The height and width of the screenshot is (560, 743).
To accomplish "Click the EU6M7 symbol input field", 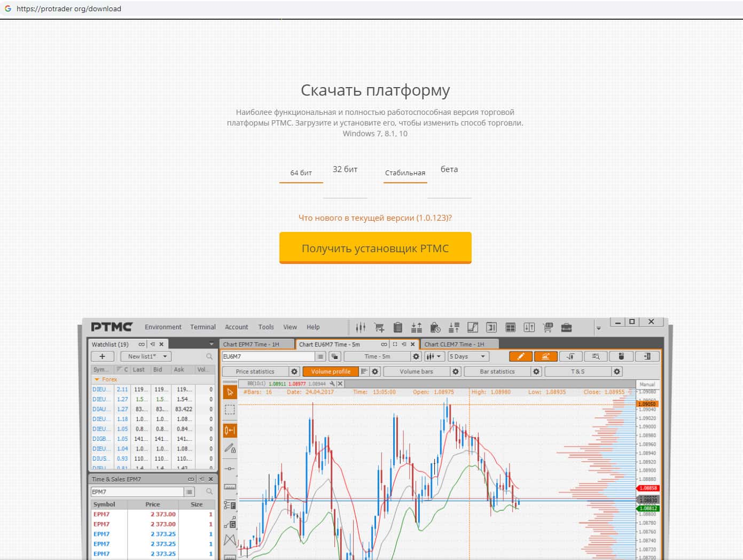I will (268, 356).
